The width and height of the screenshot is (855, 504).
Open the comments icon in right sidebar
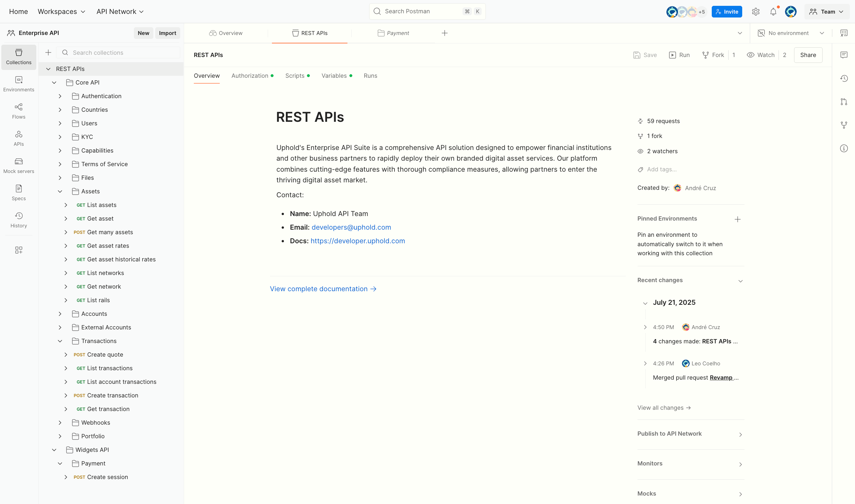click(844, 55)
